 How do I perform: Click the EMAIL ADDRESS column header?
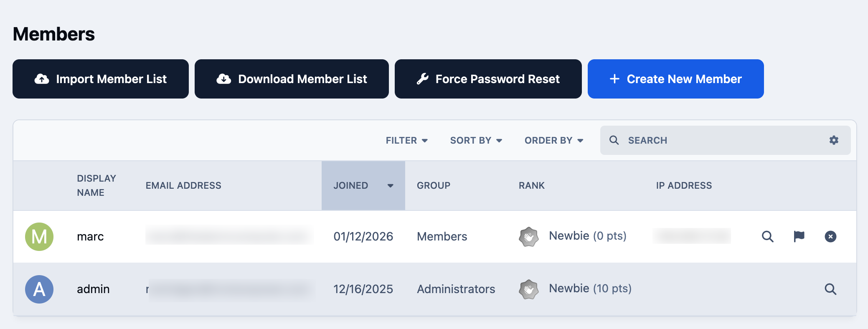pos(183,185)
